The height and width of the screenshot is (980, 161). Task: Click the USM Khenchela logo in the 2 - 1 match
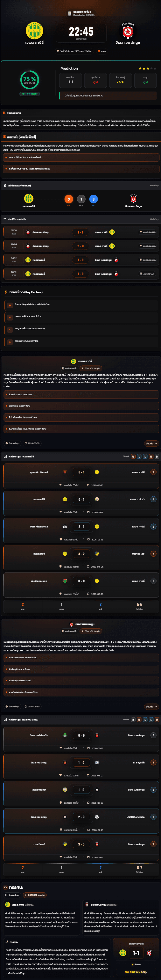[65, 527]
